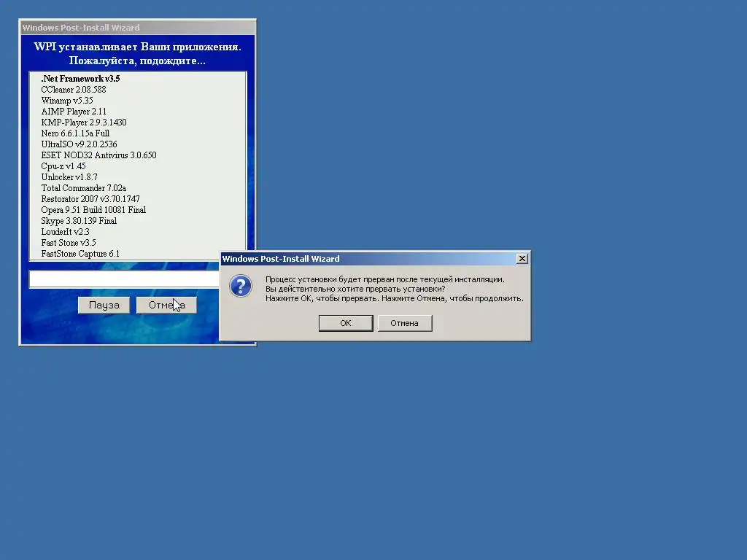Select KMP-Player 2.9.3.1430 entry
The image size is (747, 560).
83,122
